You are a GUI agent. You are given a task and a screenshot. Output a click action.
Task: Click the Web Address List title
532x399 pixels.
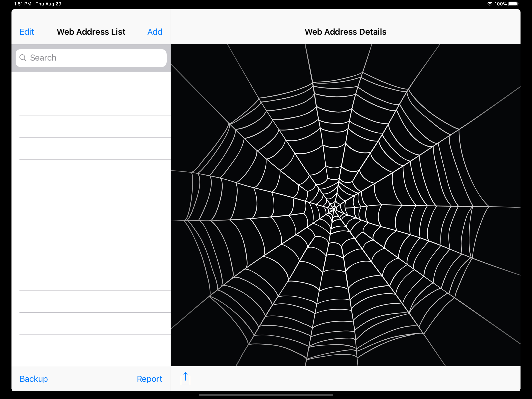[x=91, y=32]
